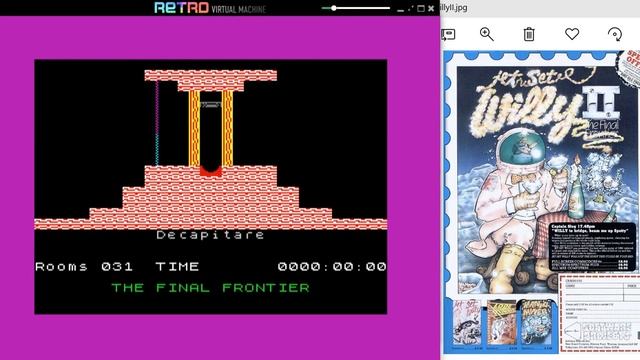
Task: Click the "Decapitare" room name text
Action: point(210,235)
